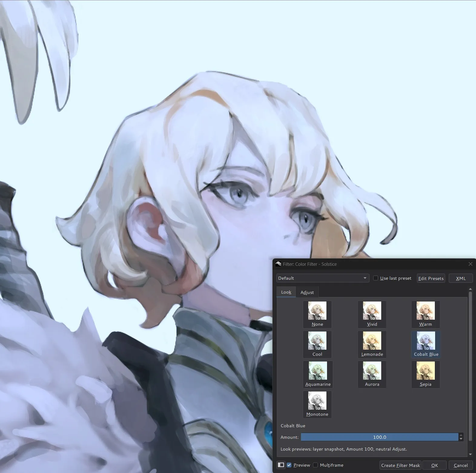Increase Amount with up arrow
The image size is (476, 473).
pyautogui.click(x=461, y=435)
